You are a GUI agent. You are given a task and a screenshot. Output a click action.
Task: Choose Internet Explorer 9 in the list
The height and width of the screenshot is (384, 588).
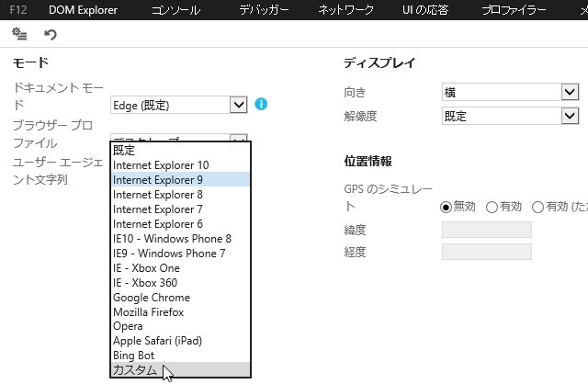point(180,180)
